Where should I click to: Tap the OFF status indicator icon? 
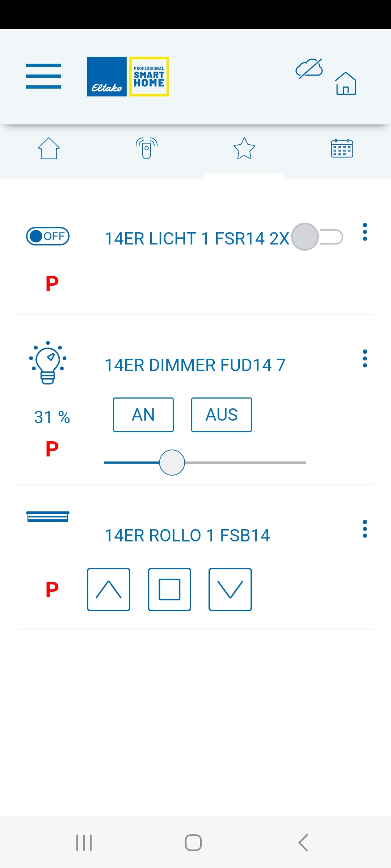[x=48, y=237]
